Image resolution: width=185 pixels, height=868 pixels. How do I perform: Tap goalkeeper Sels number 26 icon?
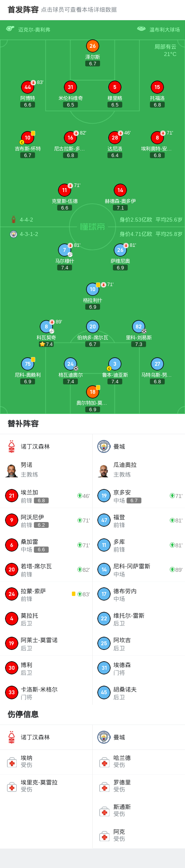click(x=93, y=46)
